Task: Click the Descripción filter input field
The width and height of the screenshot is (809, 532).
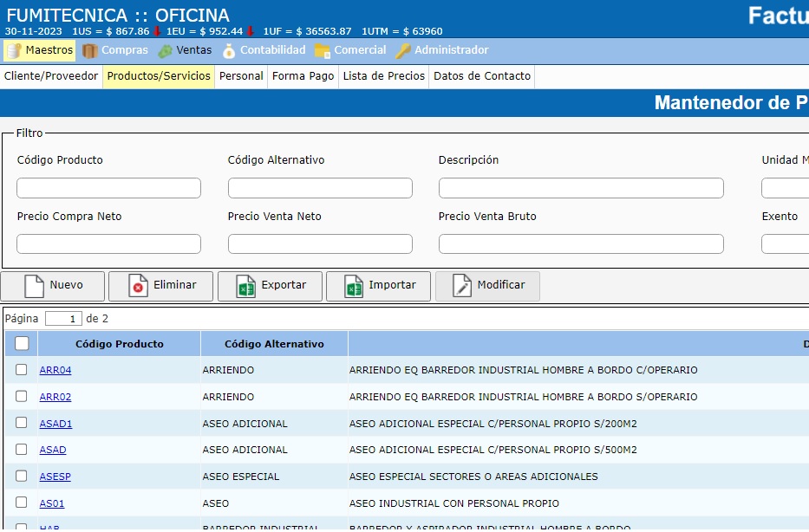Action: click(580, 188)
